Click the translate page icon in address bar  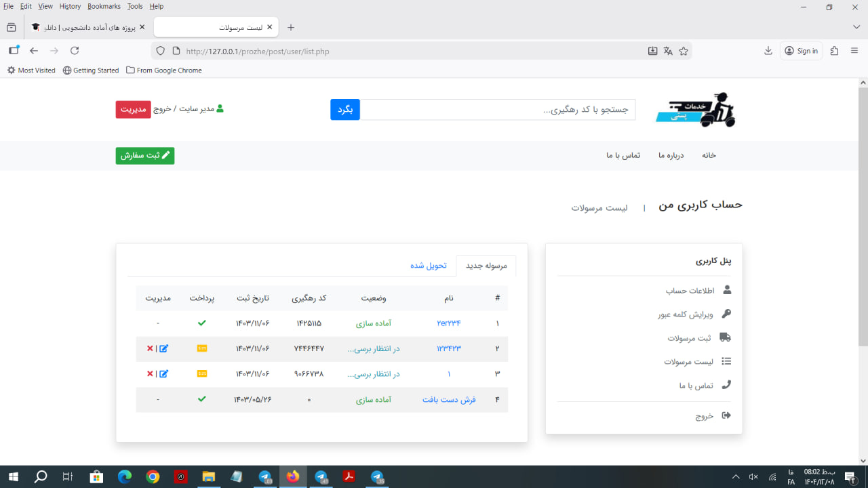(x=668, y=51)
